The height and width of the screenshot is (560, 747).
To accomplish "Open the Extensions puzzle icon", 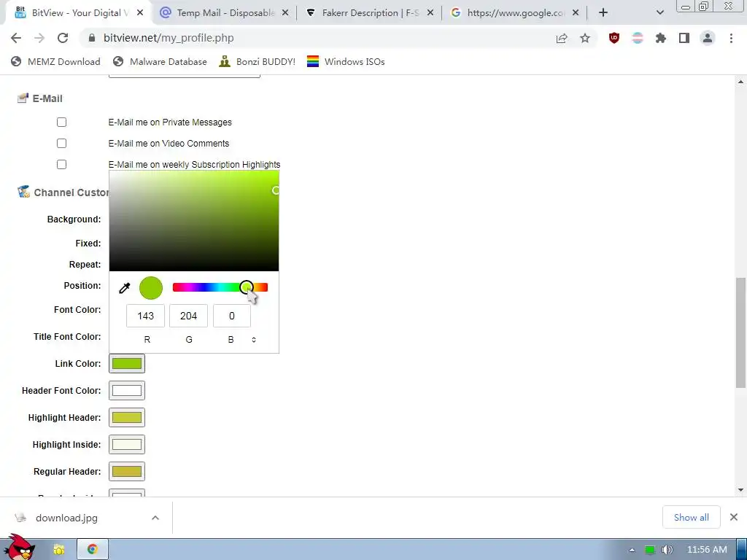I will pos(660,38).
